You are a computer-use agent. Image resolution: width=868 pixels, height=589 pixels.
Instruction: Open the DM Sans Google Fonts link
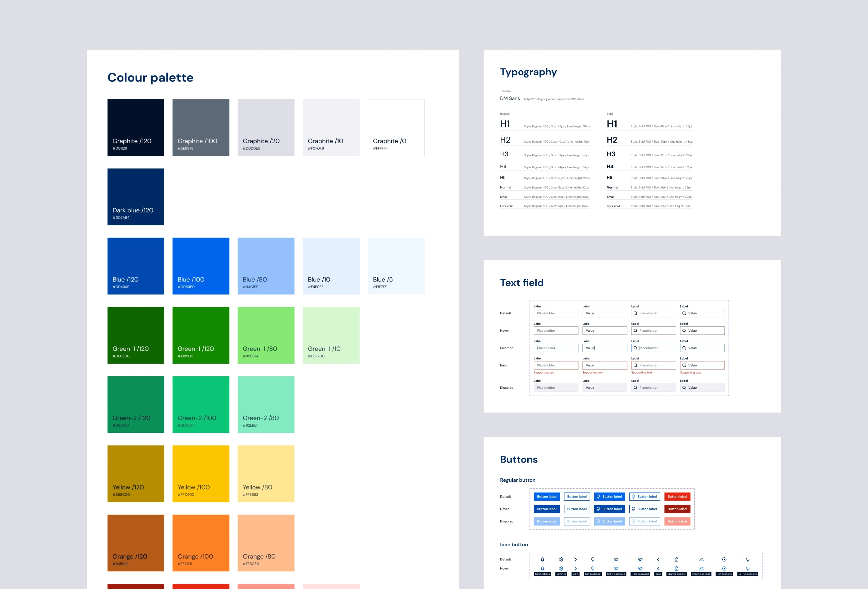554,99
